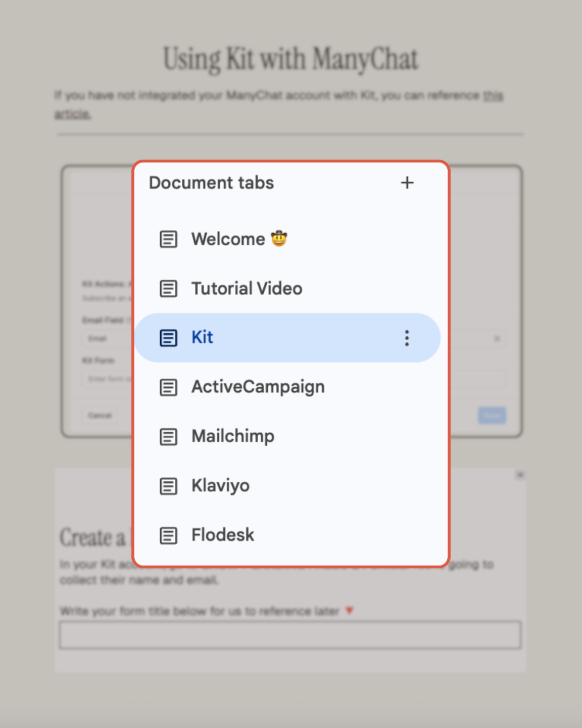Click the Mailchimp tab page icon
Image resolution: width=582 pixels, height=728 pixels.
168,436
